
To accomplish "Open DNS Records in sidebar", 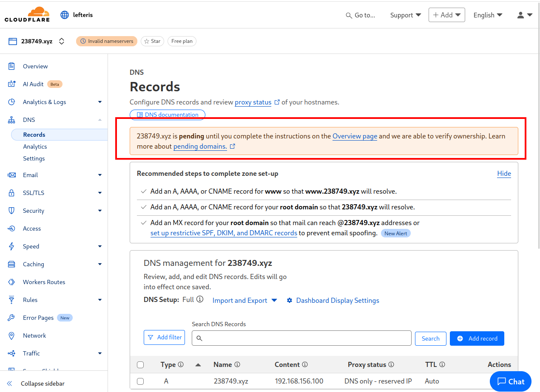I will click(x=60, y=135).
